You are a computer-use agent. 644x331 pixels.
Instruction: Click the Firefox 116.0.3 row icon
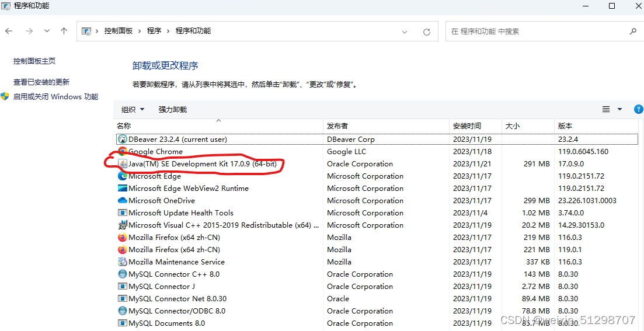pos(123,238)
